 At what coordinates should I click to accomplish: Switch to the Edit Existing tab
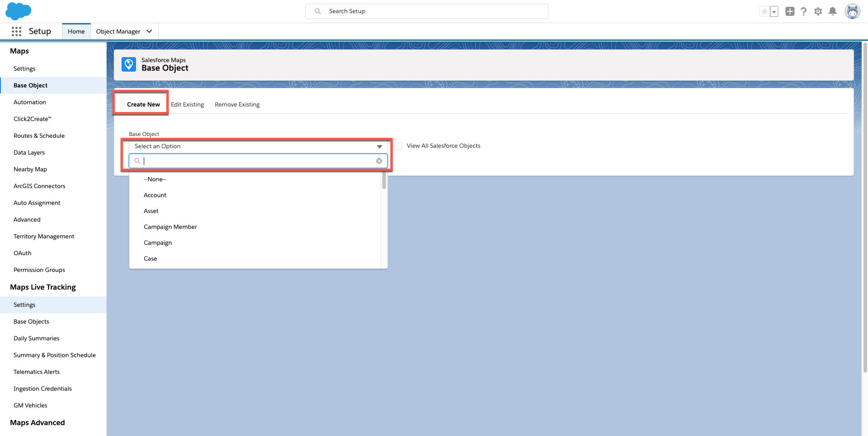tap(187, 104)
